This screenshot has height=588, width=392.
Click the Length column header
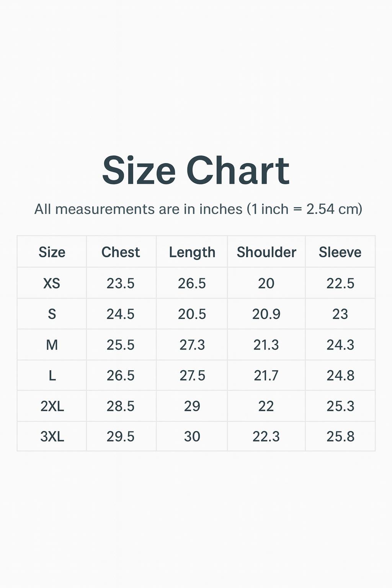192,252
